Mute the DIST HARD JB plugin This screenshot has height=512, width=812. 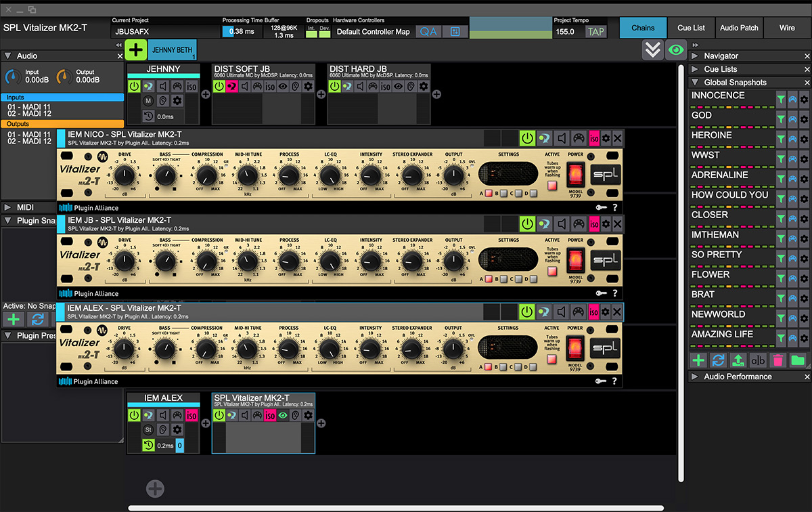[x=360, y=87]
